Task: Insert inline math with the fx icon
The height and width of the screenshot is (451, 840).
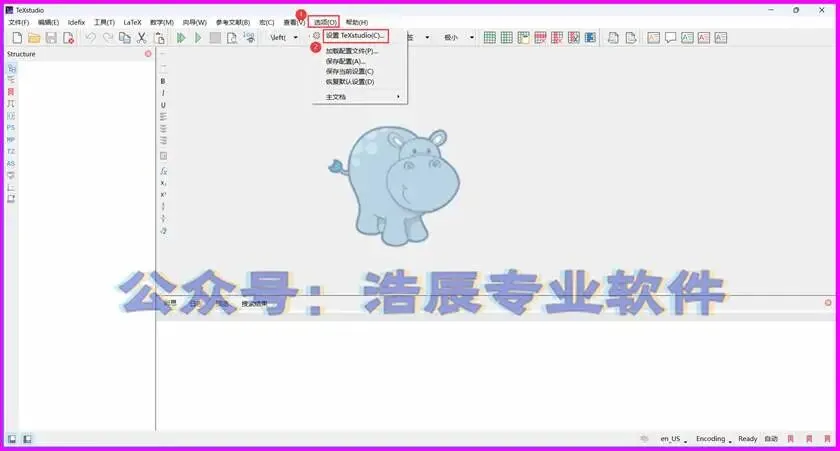Action: tap(163, 171)
